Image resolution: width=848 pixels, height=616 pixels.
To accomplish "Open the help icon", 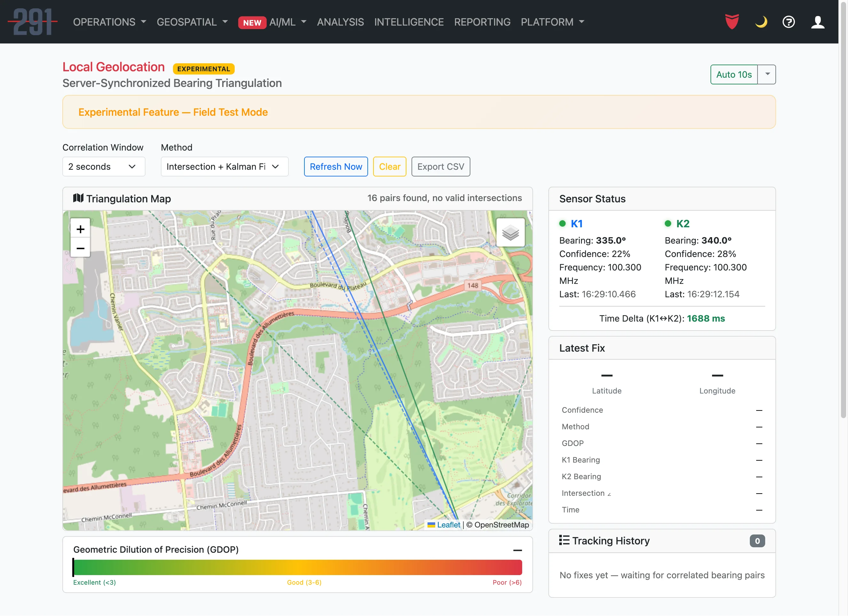I will 789,22.
